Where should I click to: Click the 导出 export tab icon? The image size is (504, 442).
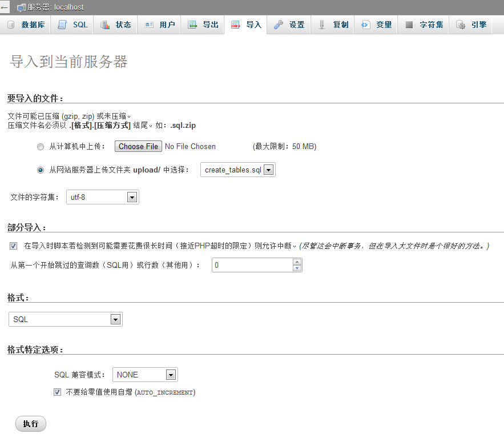pyautogui.click(x=192, y=25)
